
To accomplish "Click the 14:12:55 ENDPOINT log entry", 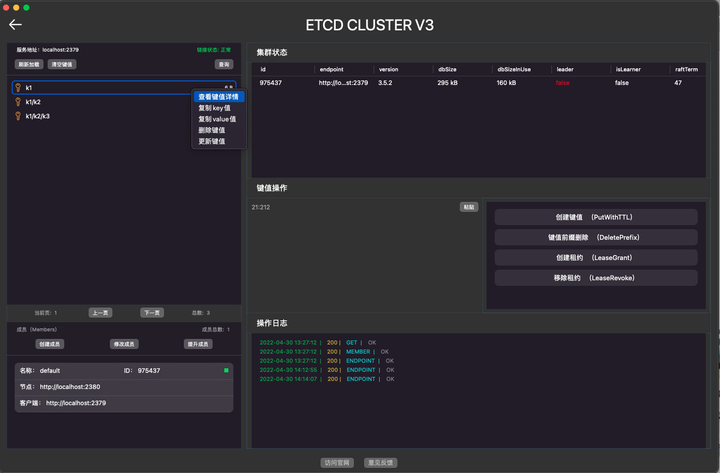I will pyautogui.click(x=326, y=370).
